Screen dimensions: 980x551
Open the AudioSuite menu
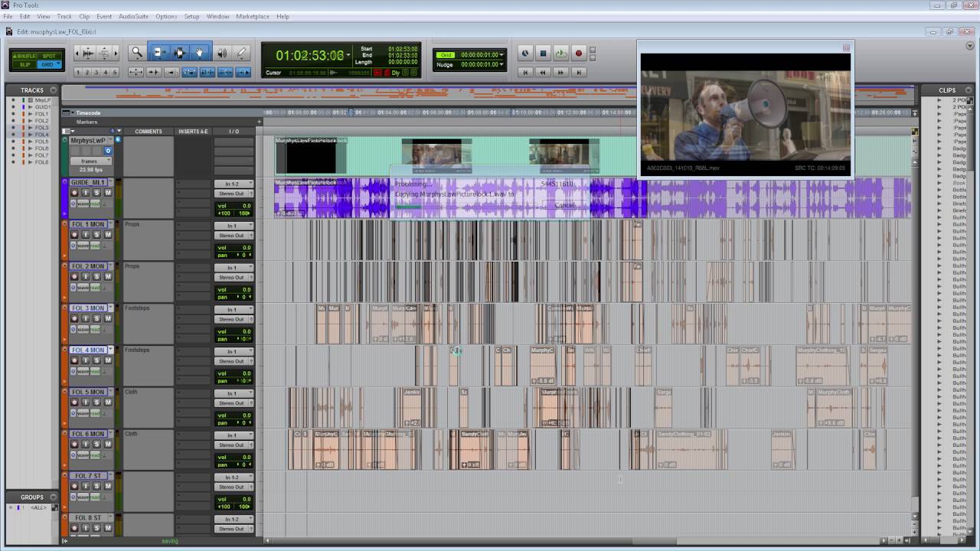pyautogui.click(x=133, y=16)
